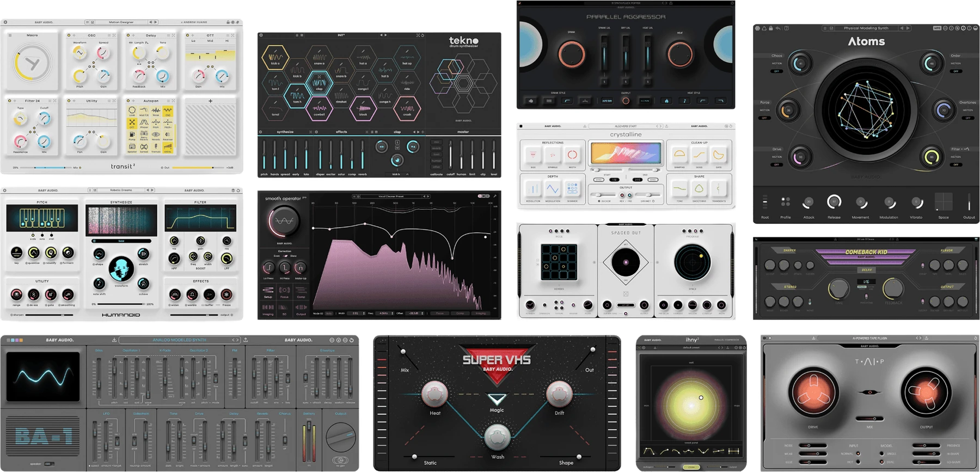Click the MPE button in Atoms
980x472 pixels.
tap(937, 28)
